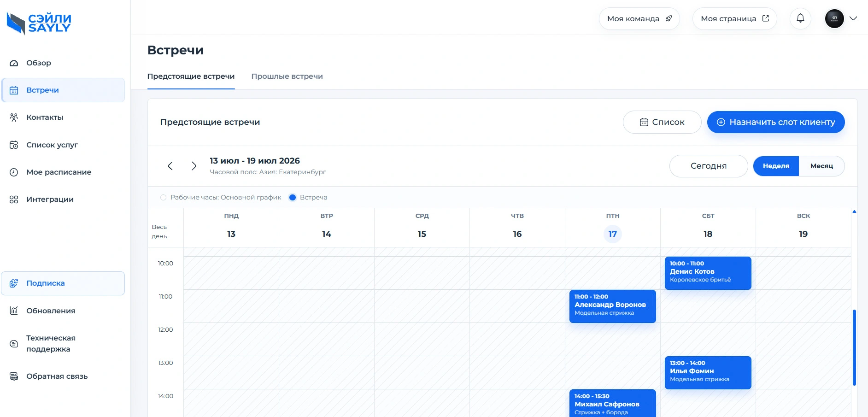
Task: Toggle the Встреча legend filter
Action: [308, 197]
